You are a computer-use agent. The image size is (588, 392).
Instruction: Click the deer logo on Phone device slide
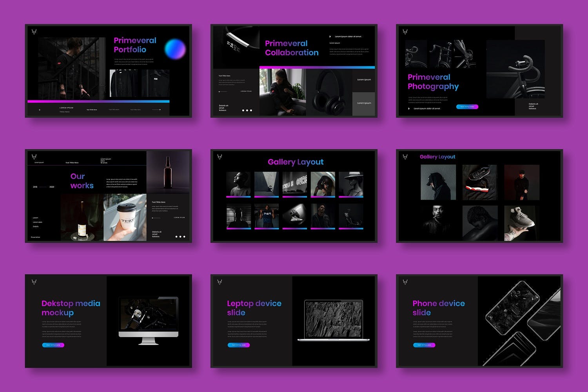[x=405, y=282]
